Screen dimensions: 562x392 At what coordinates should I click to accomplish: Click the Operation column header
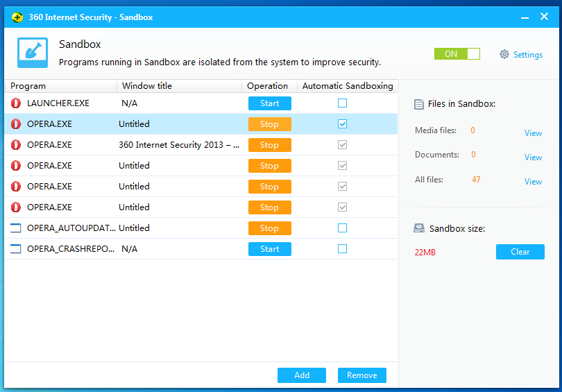pos(269,86)
